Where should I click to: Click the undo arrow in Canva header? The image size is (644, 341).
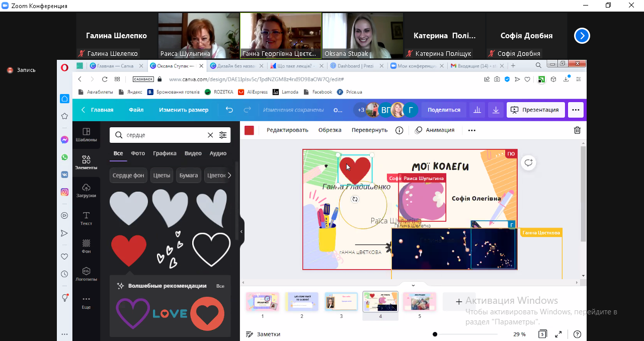click(229, 110)
